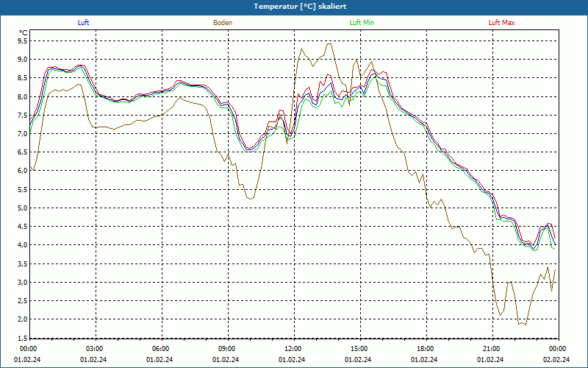This screenshot has width=588, height=368.
Task: Click the 02.02.24 date label
Action: point(556,359)
